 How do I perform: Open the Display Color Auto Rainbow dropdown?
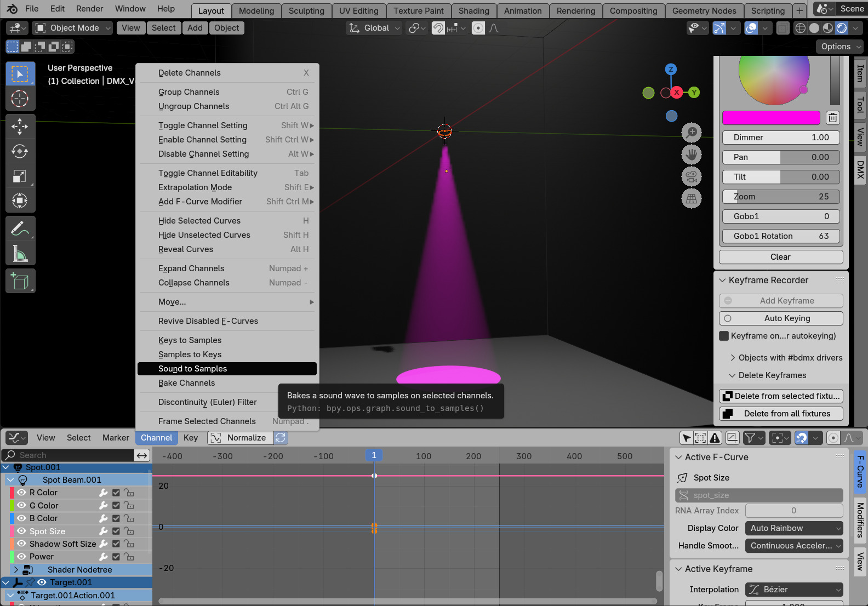pyautogui.click(x=794, y=528)
